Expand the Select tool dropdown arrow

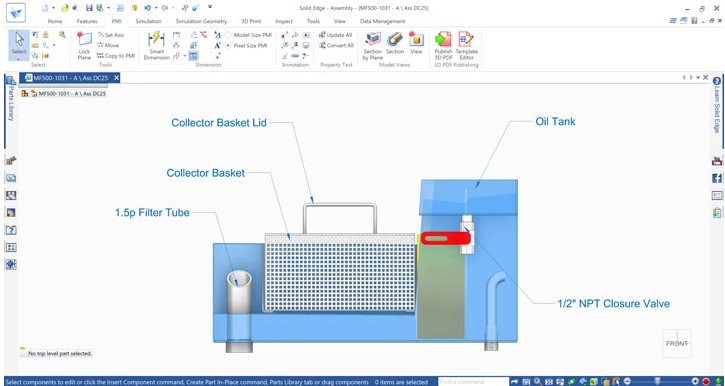coord(19,59)
